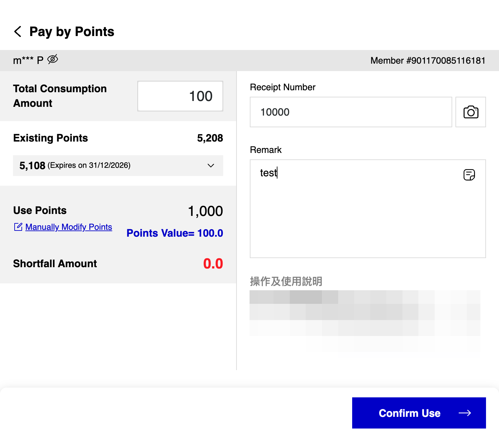The image size is (499, 448).
Task: Open the Manually Modify Points link
Action: point(69,227)
